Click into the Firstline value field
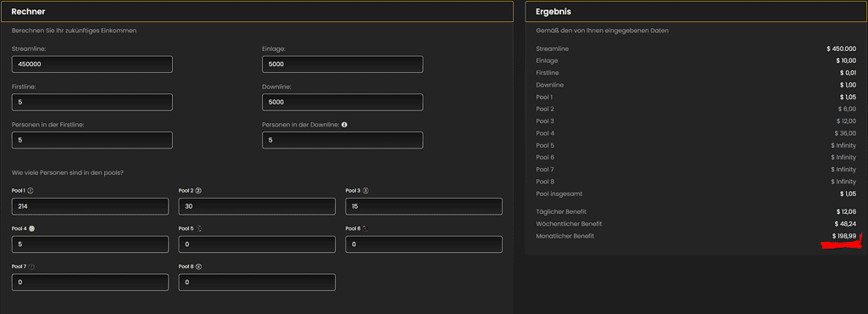The height and width of the screenshot is (314, 868). pos(92,102)
